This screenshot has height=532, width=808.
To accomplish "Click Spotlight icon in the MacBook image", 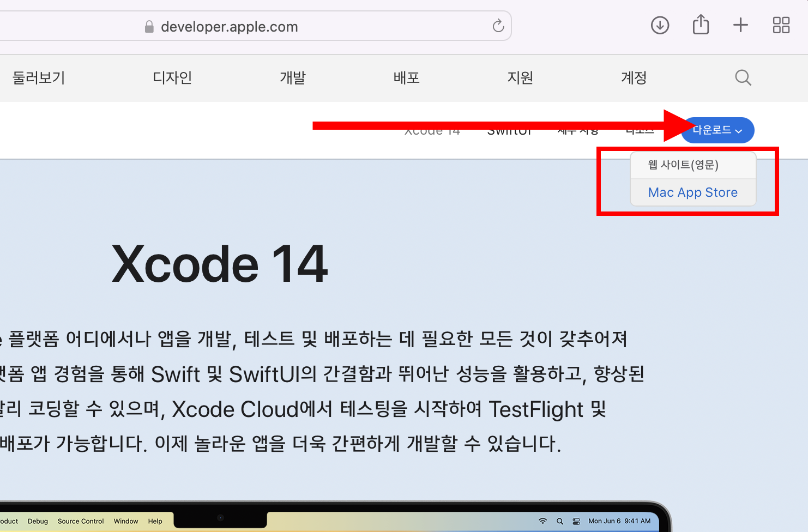I will click(x=560, y=521).
